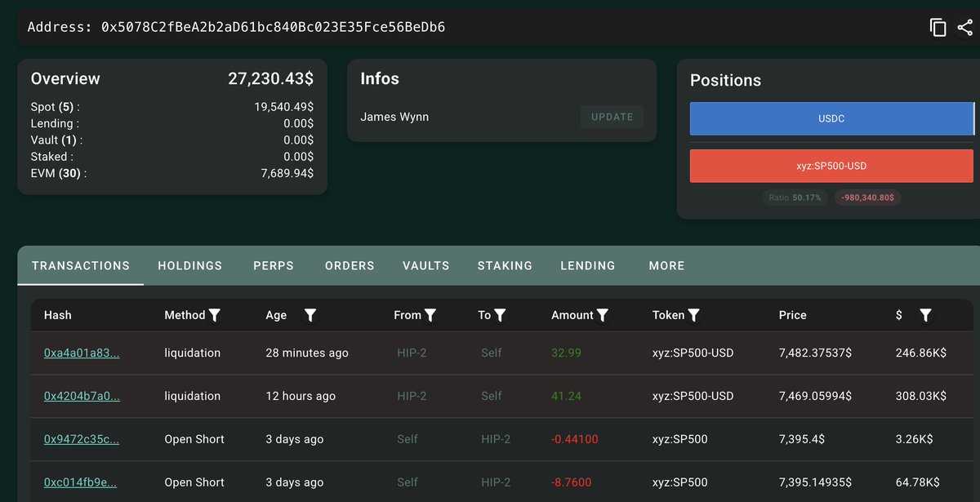This screenshot has height=502, width=980.
Task: Click the 27,230.43$ overview total
Action: click(270, 78)
